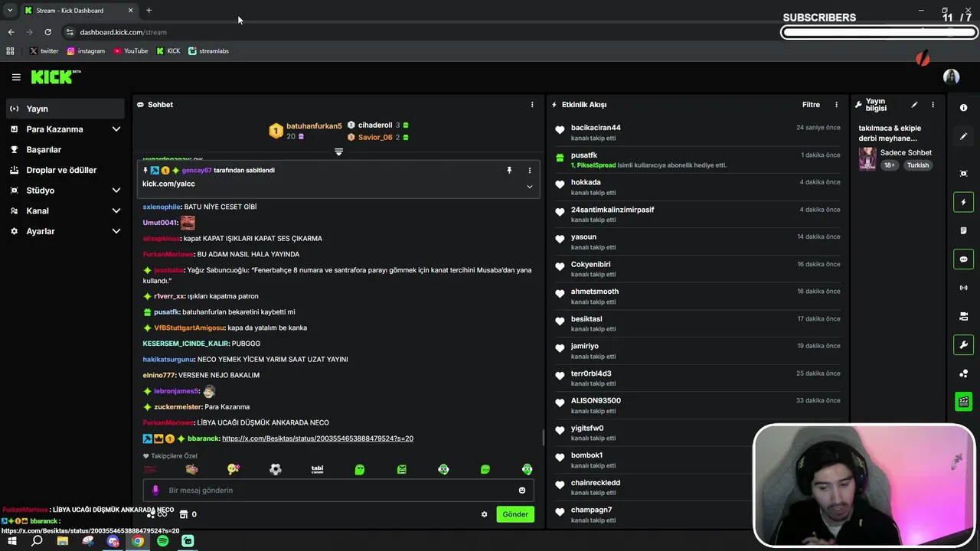Open the YouTube bookmark
The width and height of the screenshot is (980, 551).
(130, 51)
